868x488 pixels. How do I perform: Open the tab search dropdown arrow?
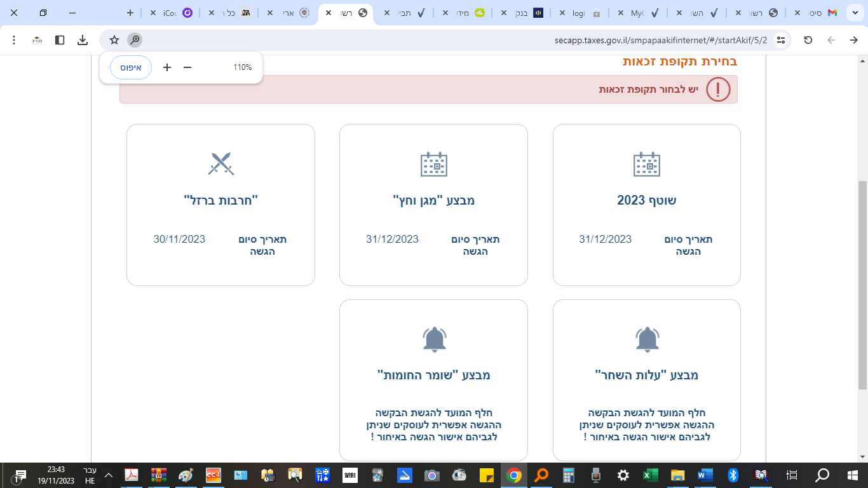tap(855, 13)
